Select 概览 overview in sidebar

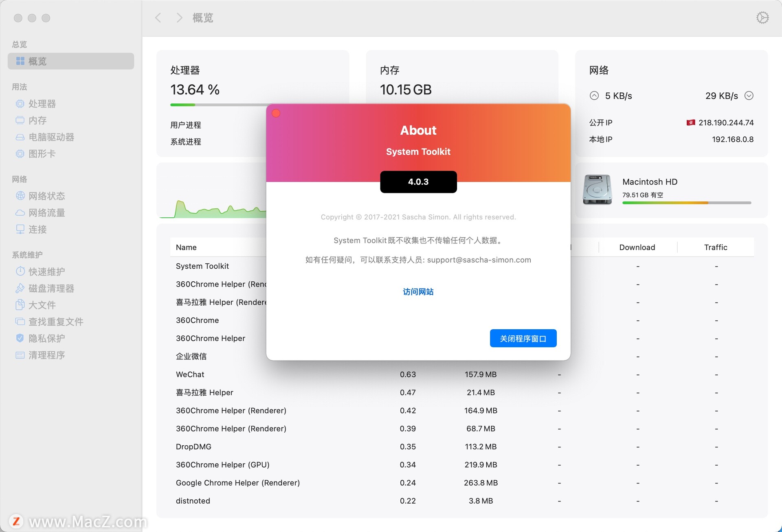[x=71, y=61]
